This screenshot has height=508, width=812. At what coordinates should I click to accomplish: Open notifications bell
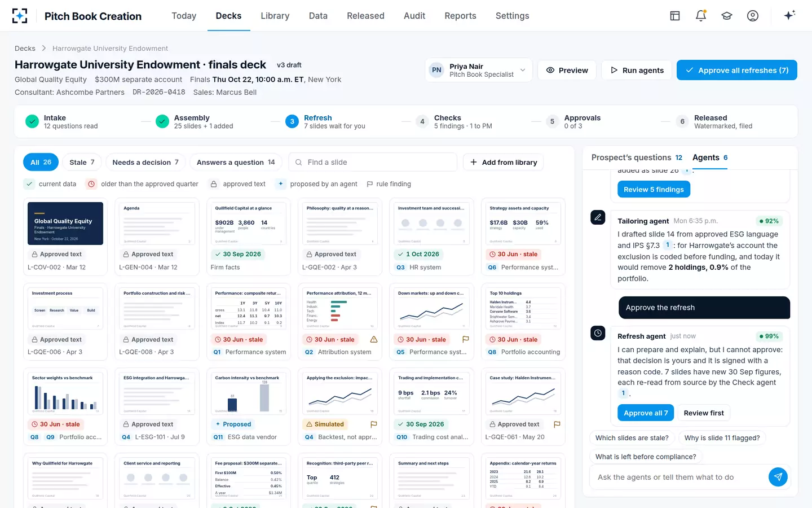click(x=701, y=16)
